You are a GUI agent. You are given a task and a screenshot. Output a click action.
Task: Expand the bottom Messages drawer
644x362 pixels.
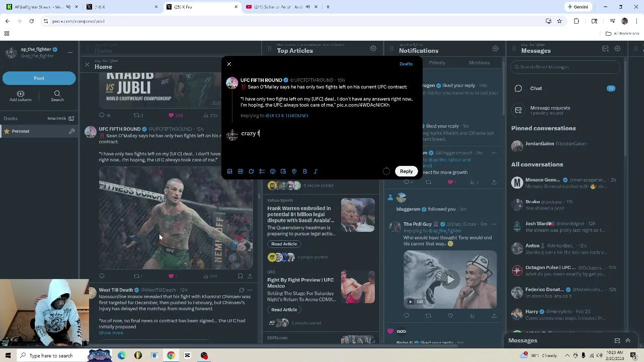pyautogui.click(x=628, y=340)
